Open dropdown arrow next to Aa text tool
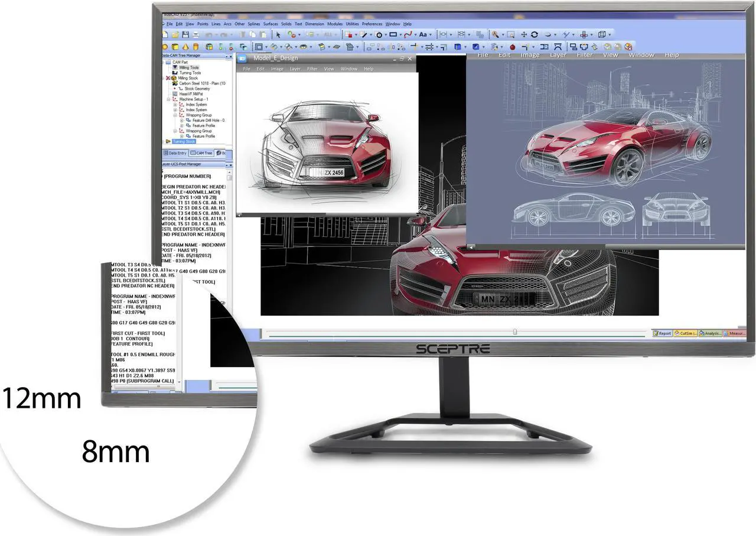The image size is (756, 536). (431, 35)
